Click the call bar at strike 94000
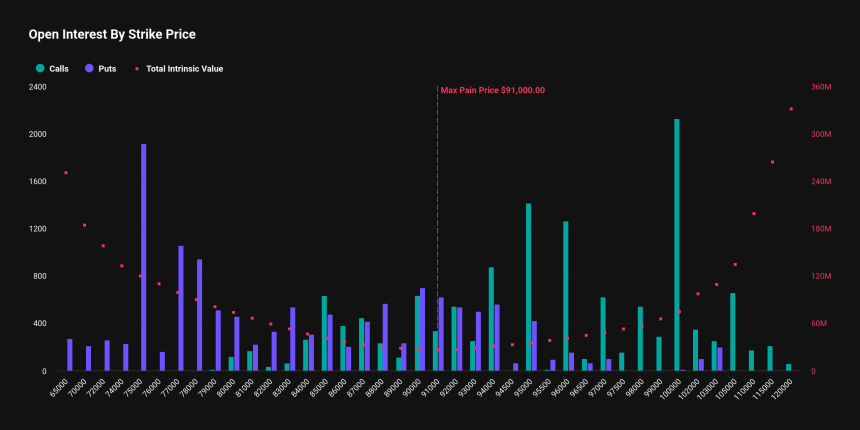860x430 pixels. click(x=491, y=319)
